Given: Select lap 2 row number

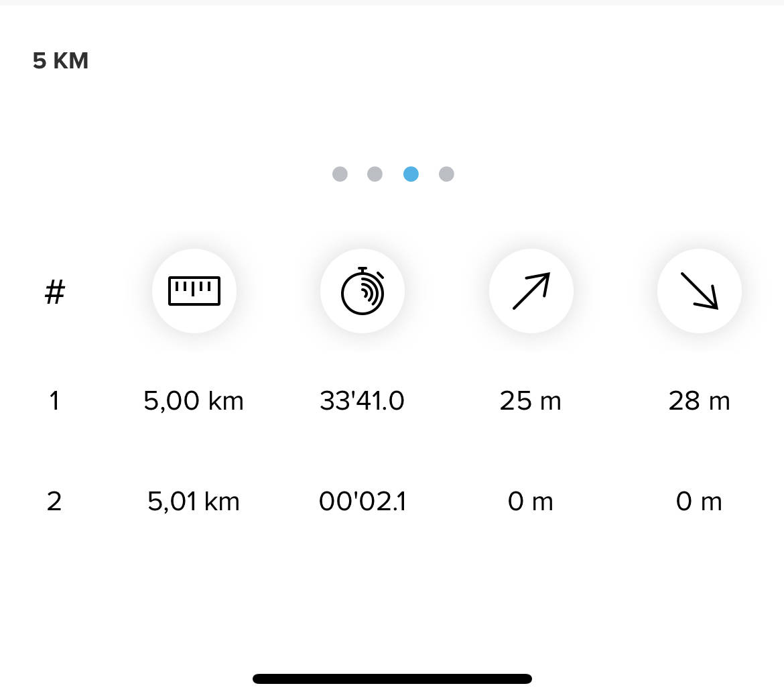Looking at the screenshot, I should [x=54, y=502].
